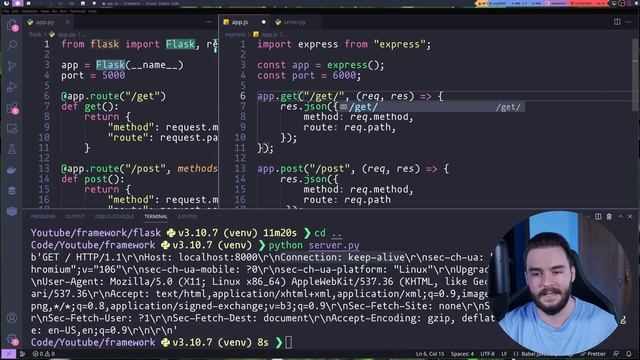Open the Accounts icon in activity bar

pos(12,318)
